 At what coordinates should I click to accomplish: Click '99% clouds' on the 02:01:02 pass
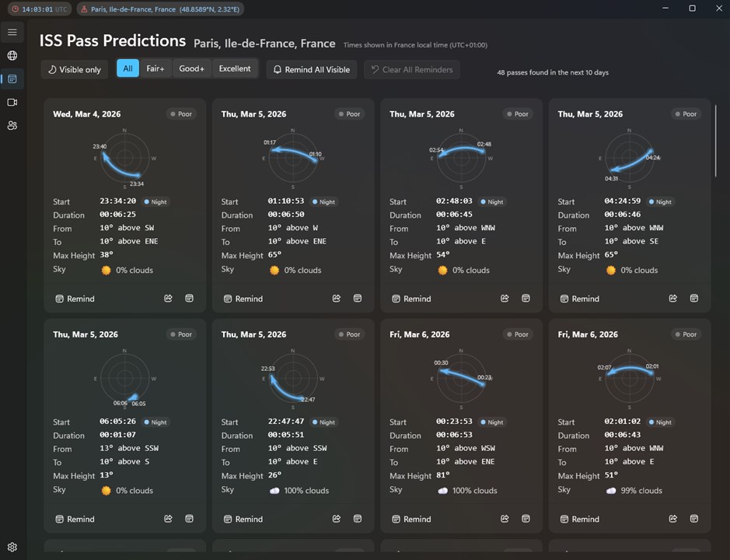point(641,491)
